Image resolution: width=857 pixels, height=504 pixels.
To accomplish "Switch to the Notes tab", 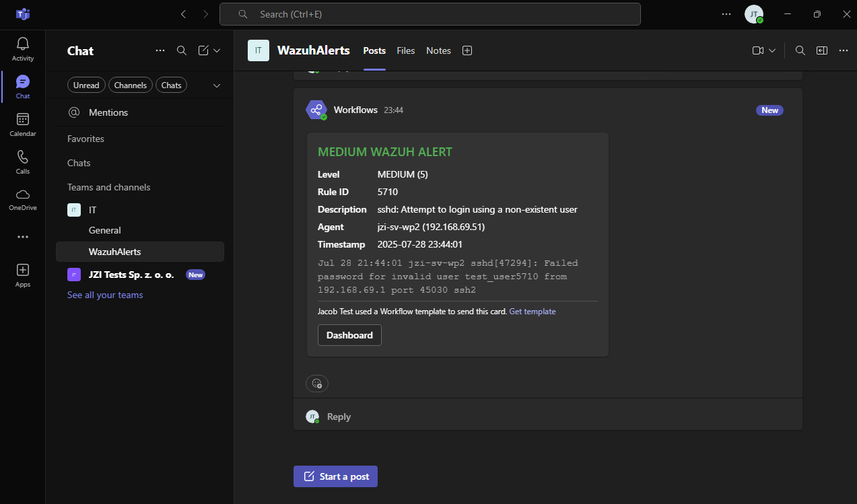I will point(438,50).
